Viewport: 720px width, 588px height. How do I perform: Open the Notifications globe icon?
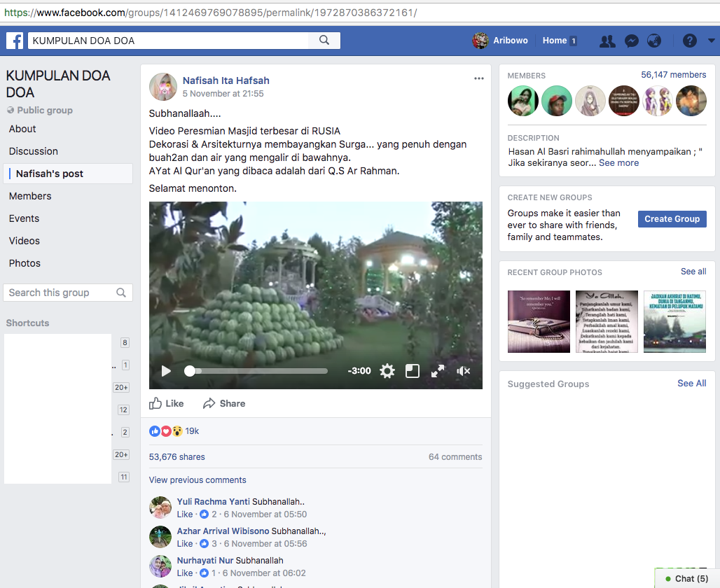point(654,41)
